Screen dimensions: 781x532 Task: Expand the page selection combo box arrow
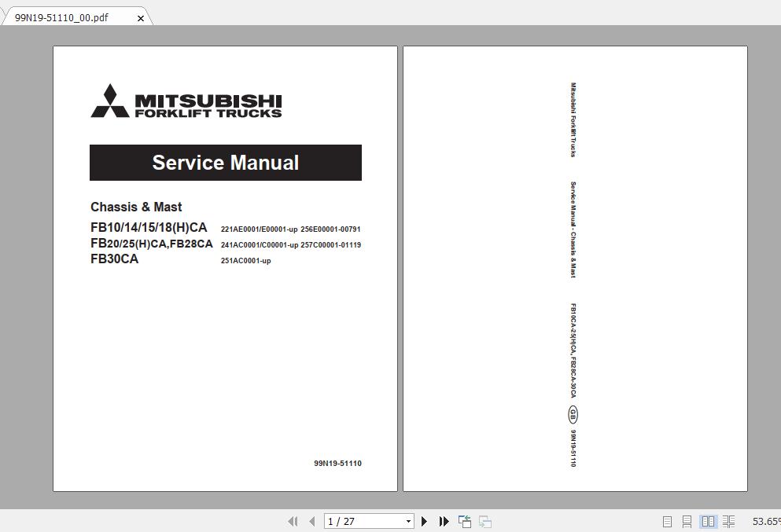point(408,521)
